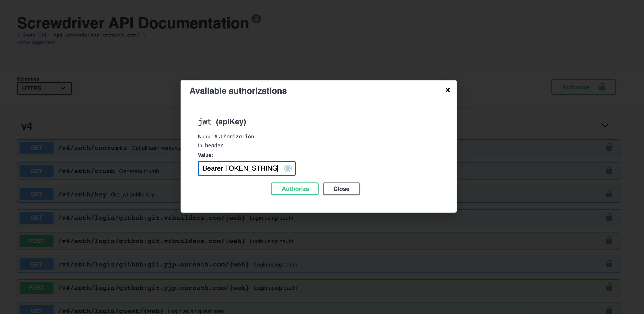Image resolution: width=644 pixels, height=314 pixels.
Task: Click lock icon on /v4/auth/crumb row
Action: (609, 170)
